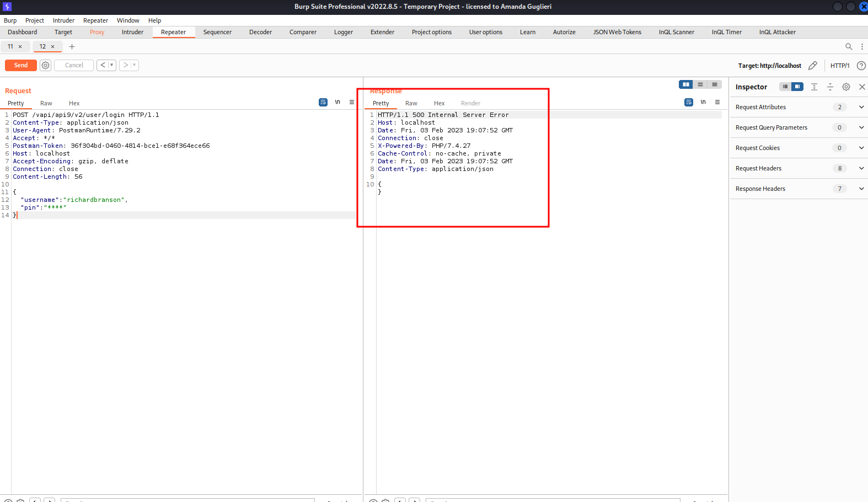Show Request in Hex view

(74, 103)
